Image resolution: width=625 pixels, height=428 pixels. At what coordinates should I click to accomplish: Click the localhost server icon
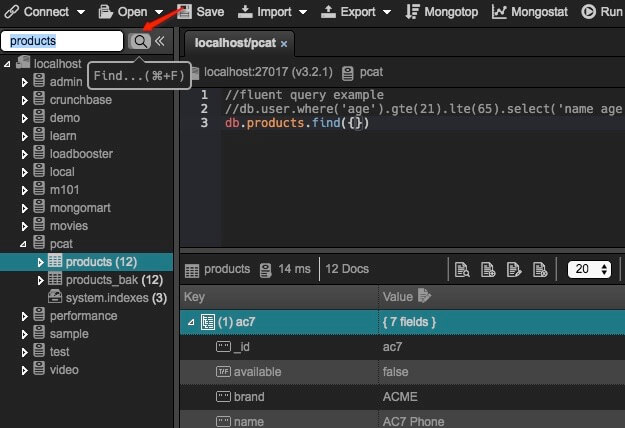[x=23, y=62]
